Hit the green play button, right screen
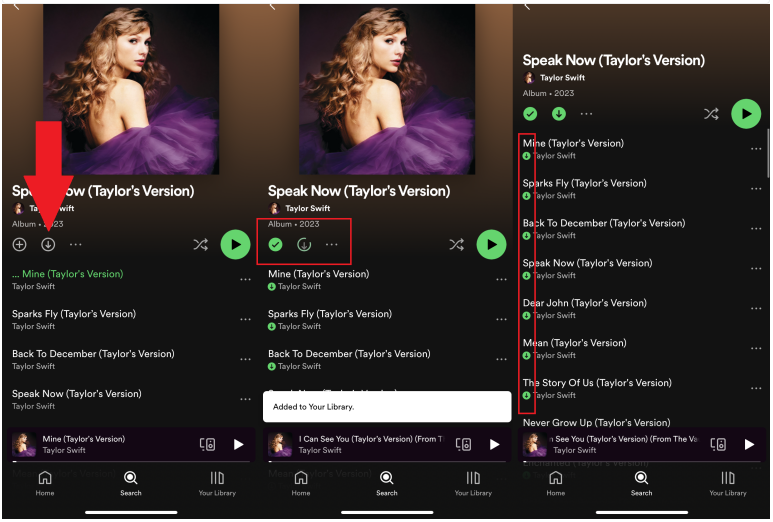This screenshot has height=522, width=773. 746,114
